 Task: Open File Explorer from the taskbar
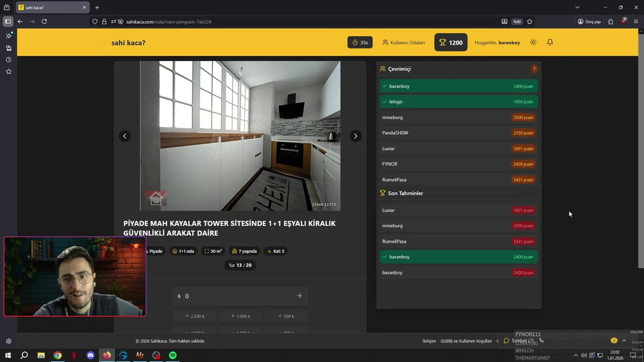(x=41, y=355)
